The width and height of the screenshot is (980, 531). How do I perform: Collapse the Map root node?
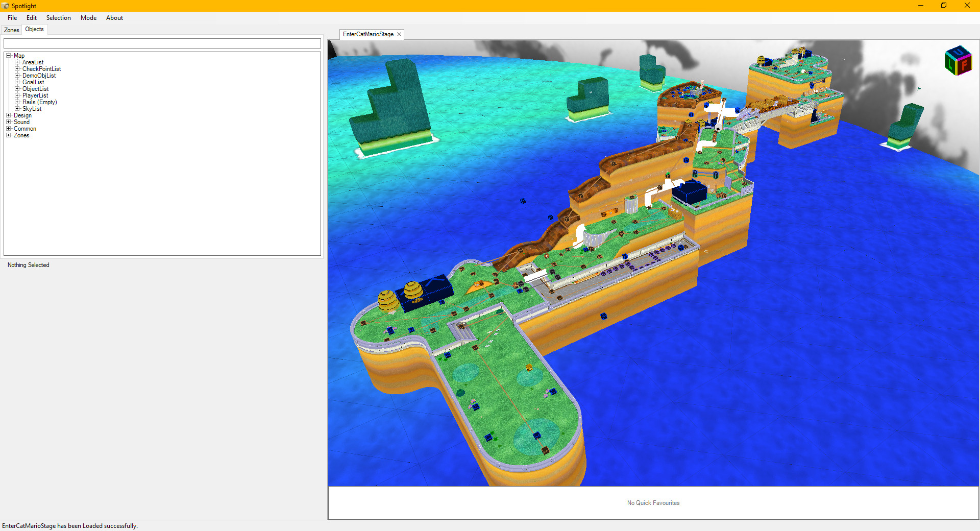9,55
